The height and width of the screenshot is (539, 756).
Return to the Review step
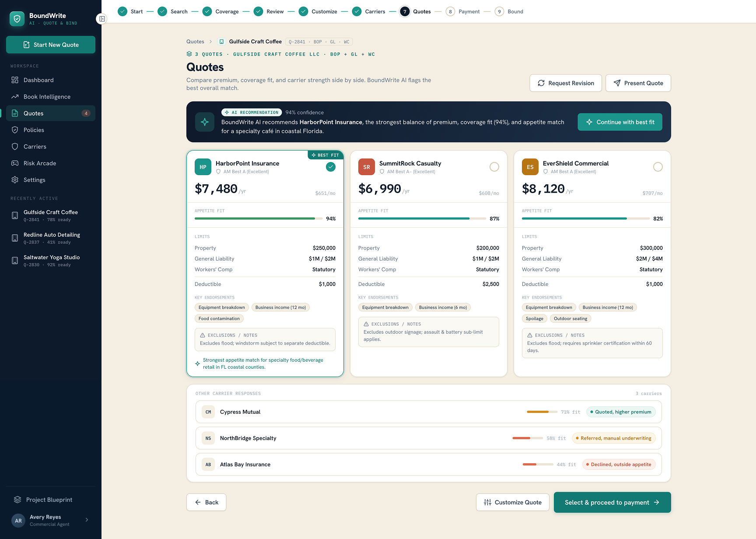(269, 11)
